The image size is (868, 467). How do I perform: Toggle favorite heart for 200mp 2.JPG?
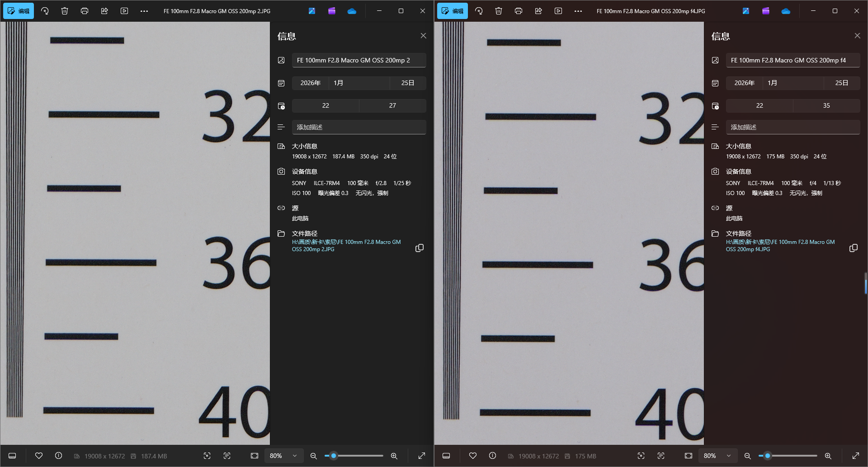pyautogui.click(x=39, y=456)
